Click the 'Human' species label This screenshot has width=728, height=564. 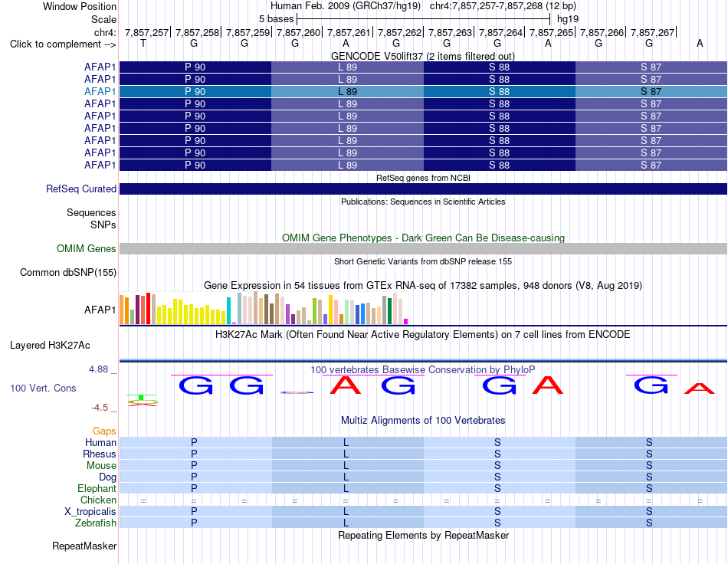pos(100,442)
